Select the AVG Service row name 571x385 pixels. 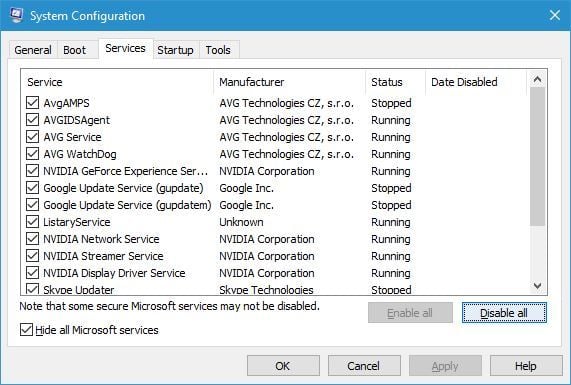click(72, 137)
